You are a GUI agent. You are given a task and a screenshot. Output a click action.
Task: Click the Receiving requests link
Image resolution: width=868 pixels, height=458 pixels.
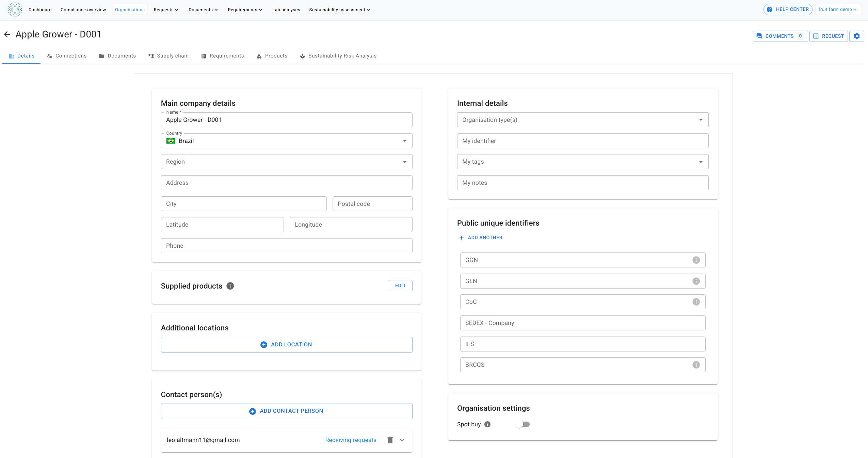(351, 440)
